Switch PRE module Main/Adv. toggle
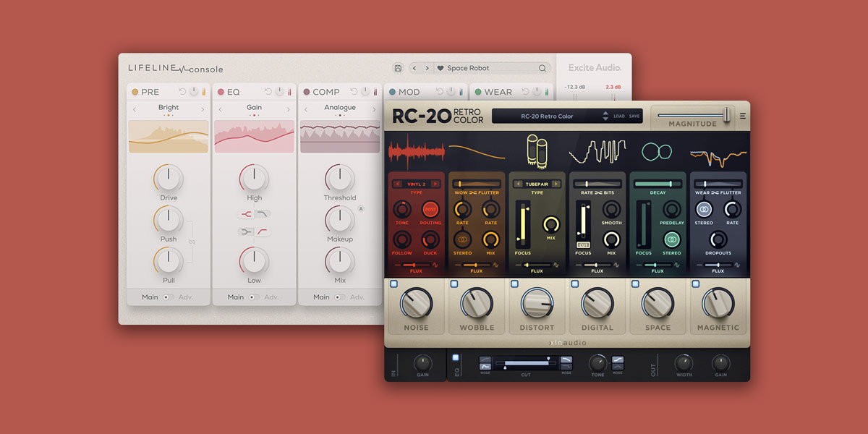The width and height of the screenshot is (868, 434). (168, 297)
